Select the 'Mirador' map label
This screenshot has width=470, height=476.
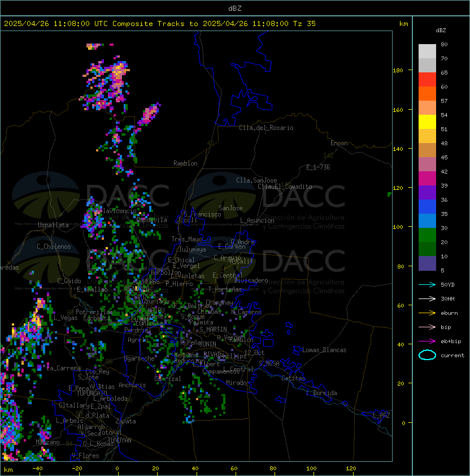click(238, 383)
